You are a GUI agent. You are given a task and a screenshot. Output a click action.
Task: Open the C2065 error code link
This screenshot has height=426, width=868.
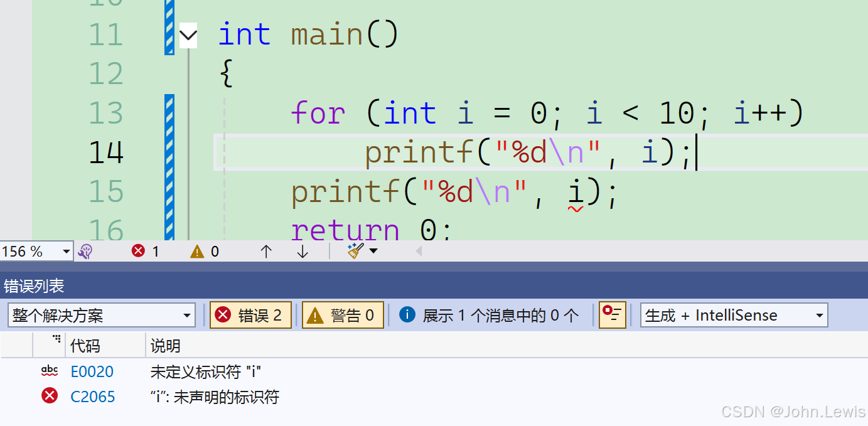(93, 397)
